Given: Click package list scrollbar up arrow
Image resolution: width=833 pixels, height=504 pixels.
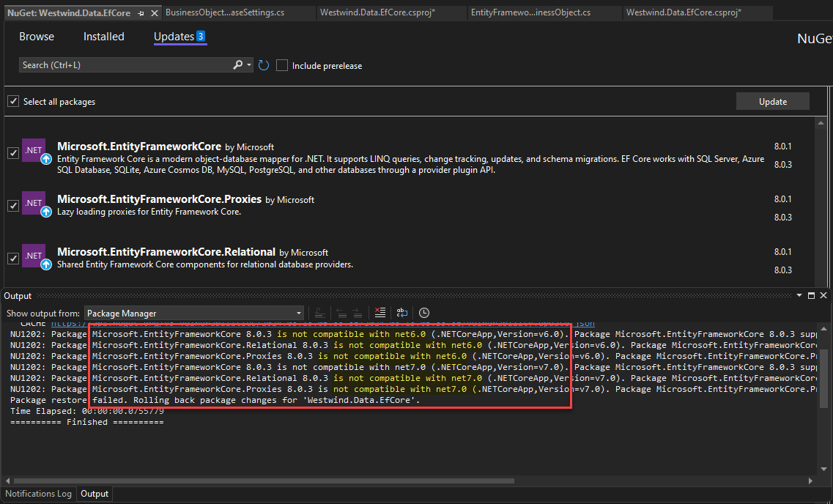Looking at the screenshot, I should tap(821, 124).
